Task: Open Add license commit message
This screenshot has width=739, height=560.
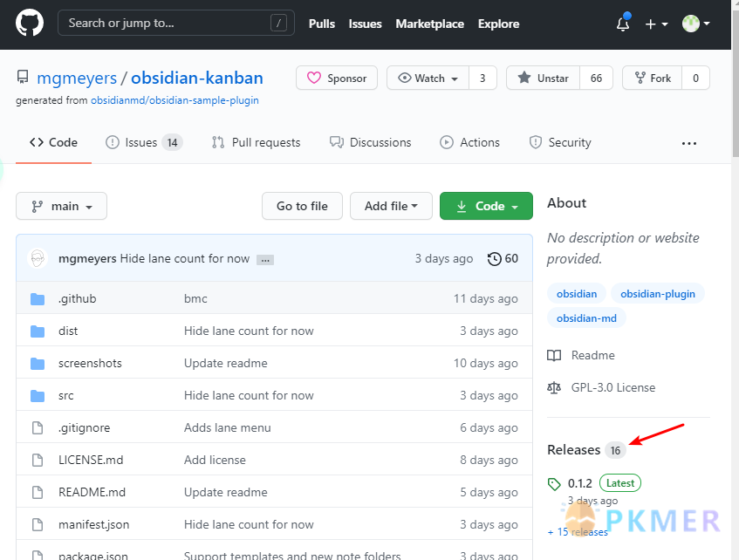Action: [215, 460]
